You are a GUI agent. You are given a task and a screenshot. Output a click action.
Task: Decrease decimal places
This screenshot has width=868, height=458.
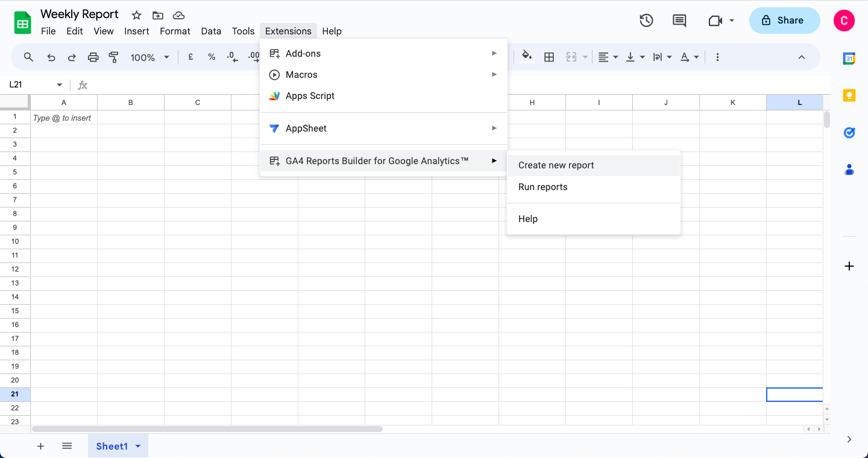coord(232,57)
